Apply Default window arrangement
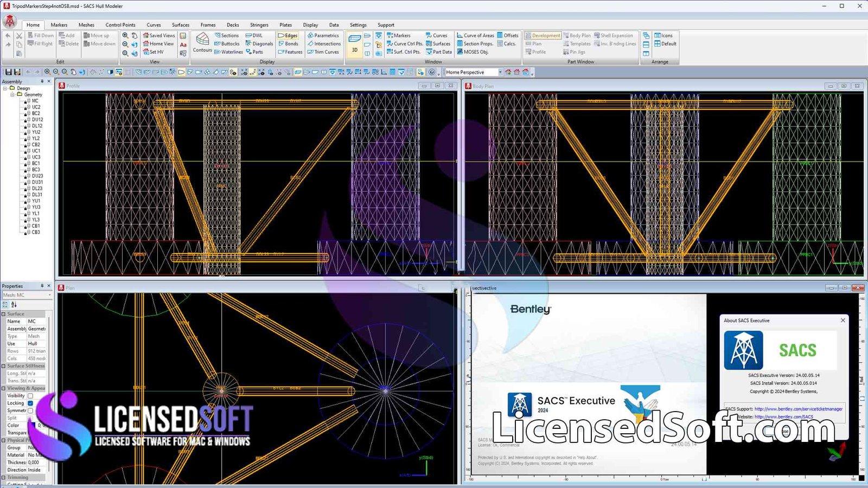The image size is (868, 488). 666,44
